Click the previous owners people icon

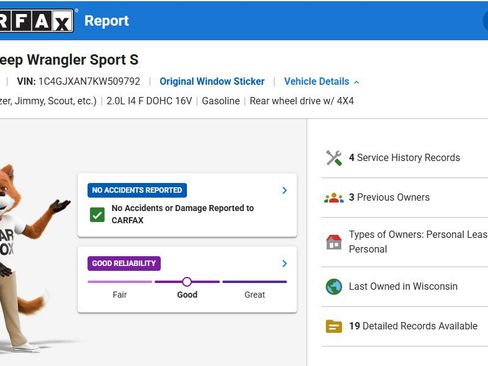pos(334,198)
